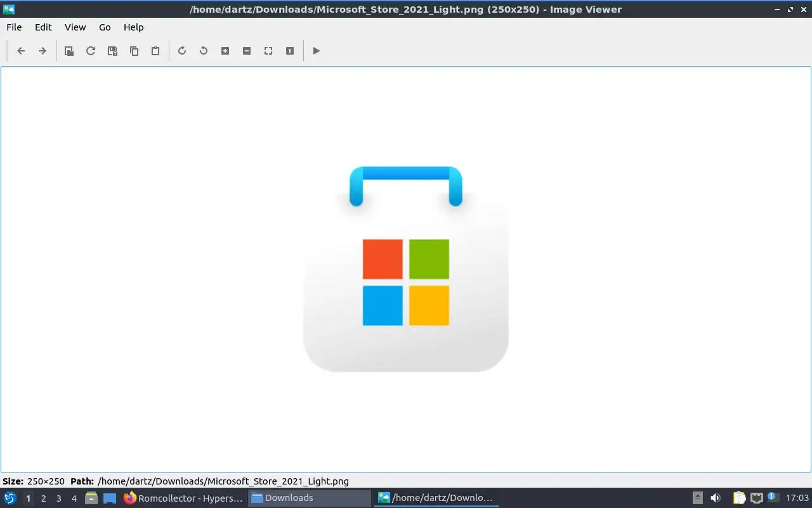Zoom out of the image
The height and width of the screenshot is (508, 812).
coord(247,51)
